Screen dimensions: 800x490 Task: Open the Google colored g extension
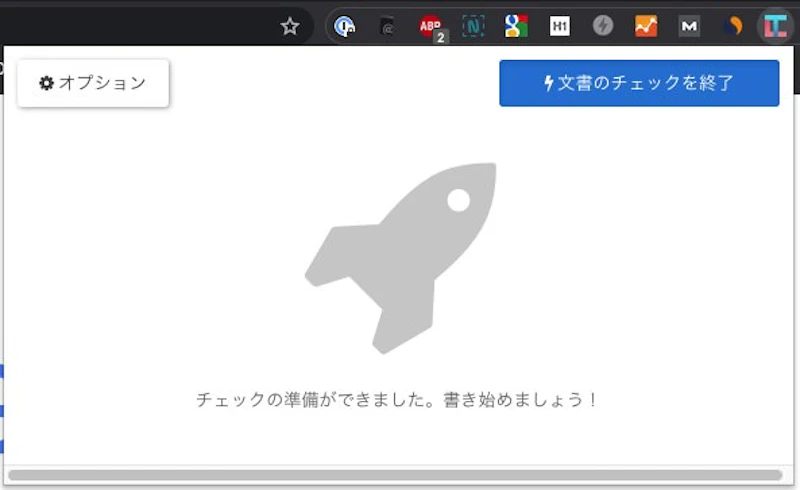point(516,26)
